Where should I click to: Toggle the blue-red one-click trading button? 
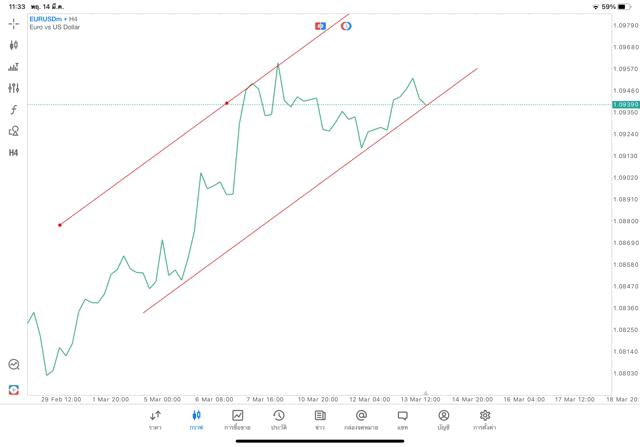(x=320, y=26)
